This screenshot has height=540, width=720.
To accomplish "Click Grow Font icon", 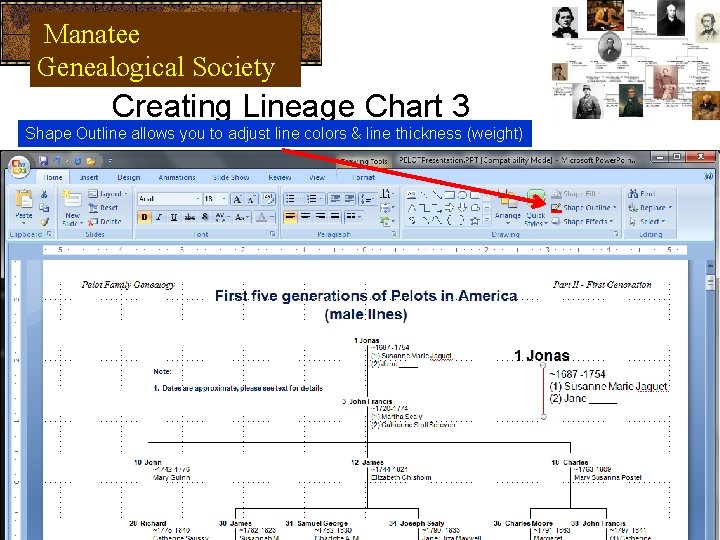I will click(237, 199).
